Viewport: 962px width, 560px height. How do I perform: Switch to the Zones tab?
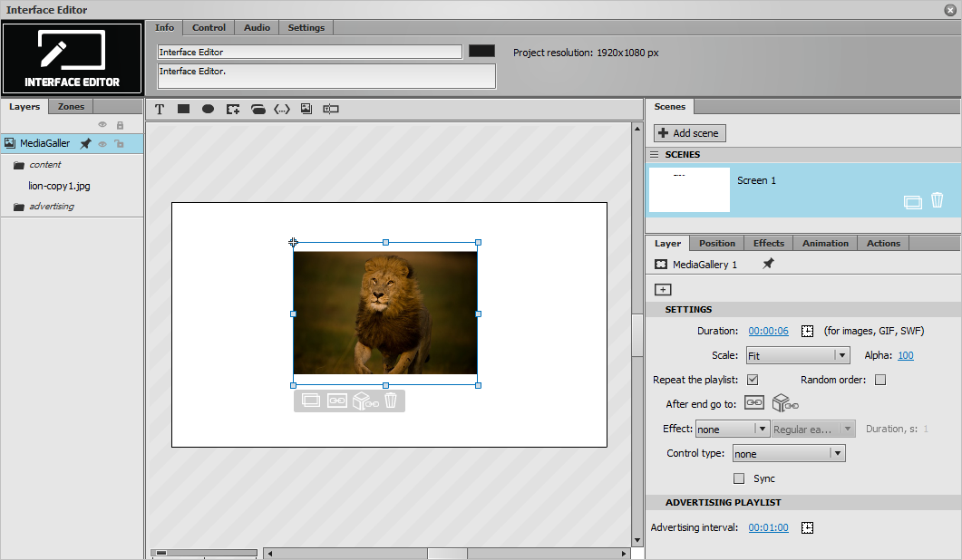71,107
